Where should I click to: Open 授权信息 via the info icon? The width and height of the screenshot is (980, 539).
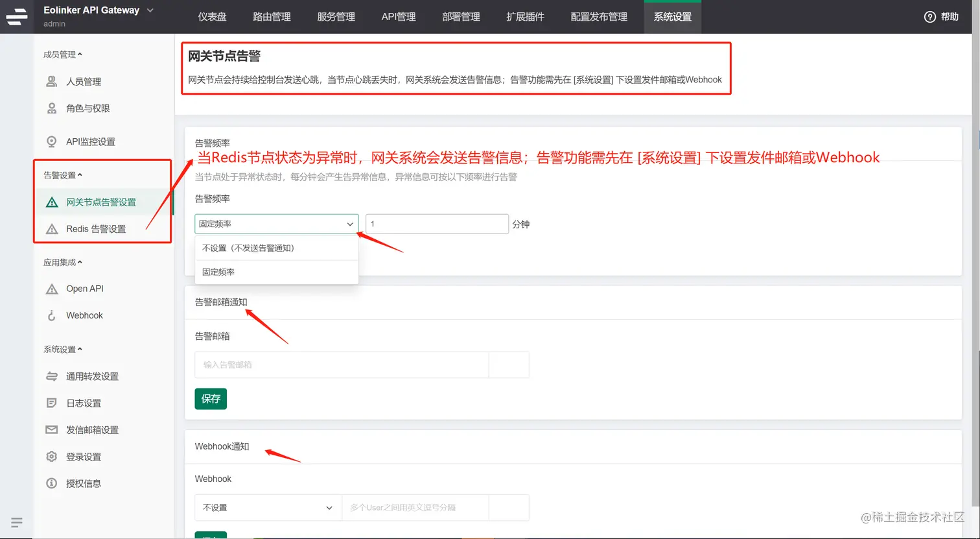[52, 483]
